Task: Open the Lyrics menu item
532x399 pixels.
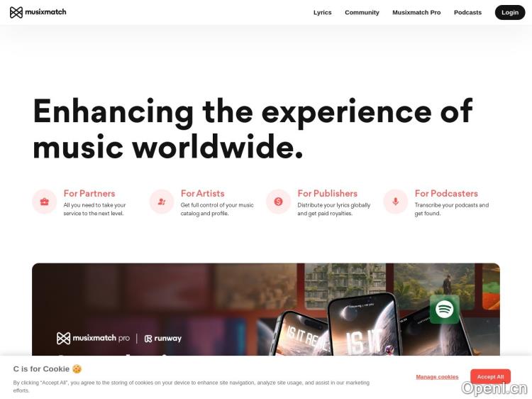Action: 322,13
